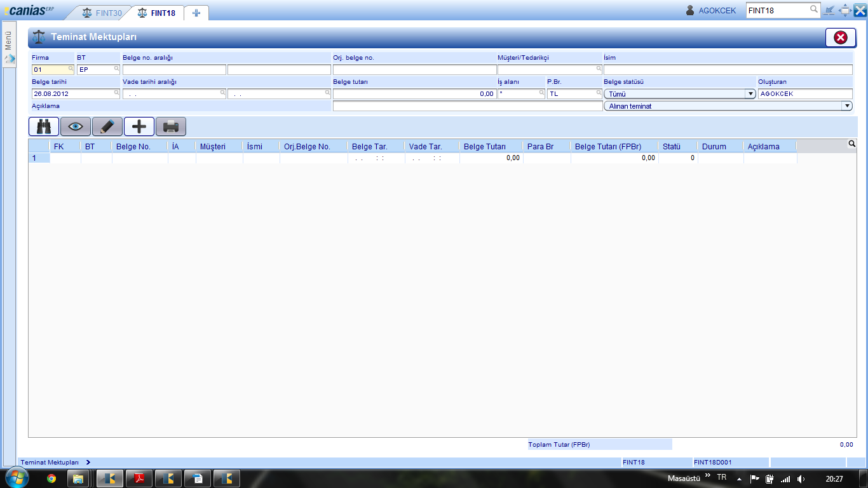Screen dimensions: 868x488
Task: Click first Vade tarihi aralığı date field
Action: click(174, 93)
